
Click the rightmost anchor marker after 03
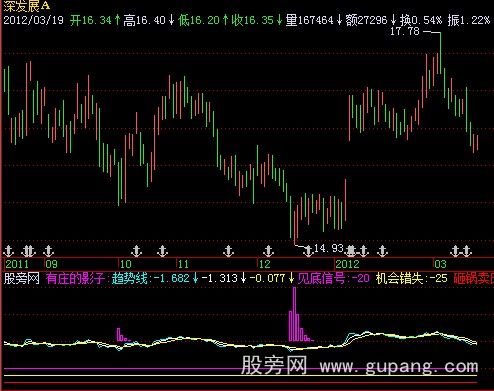467,250
